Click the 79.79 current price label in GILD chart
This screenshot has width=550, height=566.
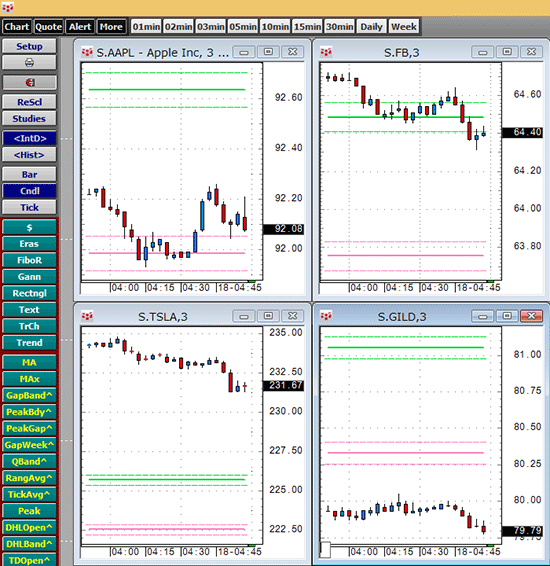[522, 531]
